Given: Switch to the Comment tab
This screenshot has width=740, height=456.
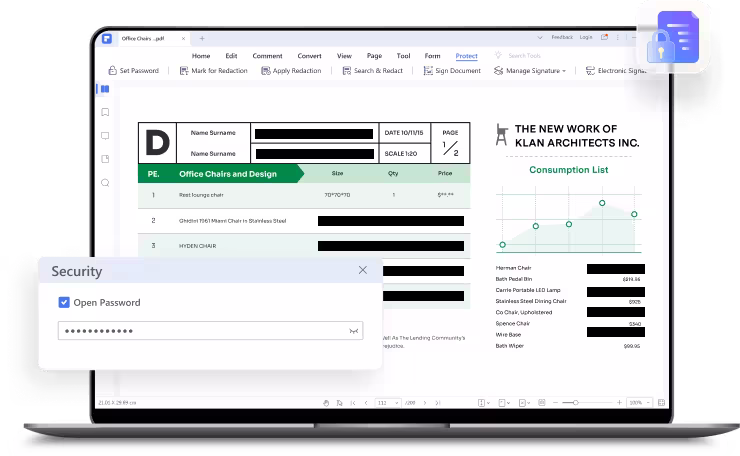Looking at the screenshot, I should click(x=267, y=56).
